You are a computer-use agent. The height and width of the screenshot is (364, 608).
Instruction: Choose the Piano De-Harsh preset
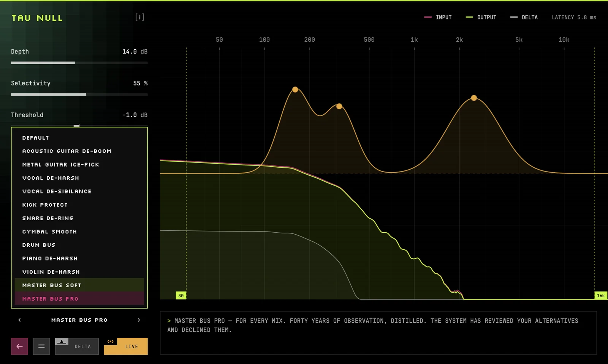tap(79, 258)
